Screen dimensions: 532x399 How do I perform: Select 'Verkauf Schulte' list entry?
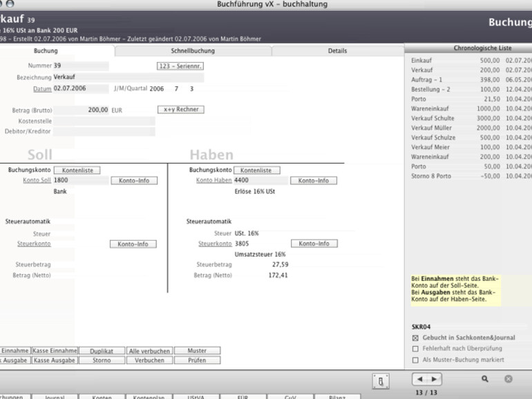[471, 118]
